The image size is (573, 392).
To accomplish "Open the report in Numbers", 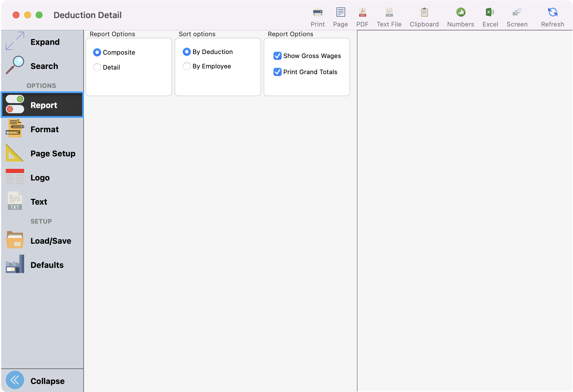I will [x=460, y=16].
